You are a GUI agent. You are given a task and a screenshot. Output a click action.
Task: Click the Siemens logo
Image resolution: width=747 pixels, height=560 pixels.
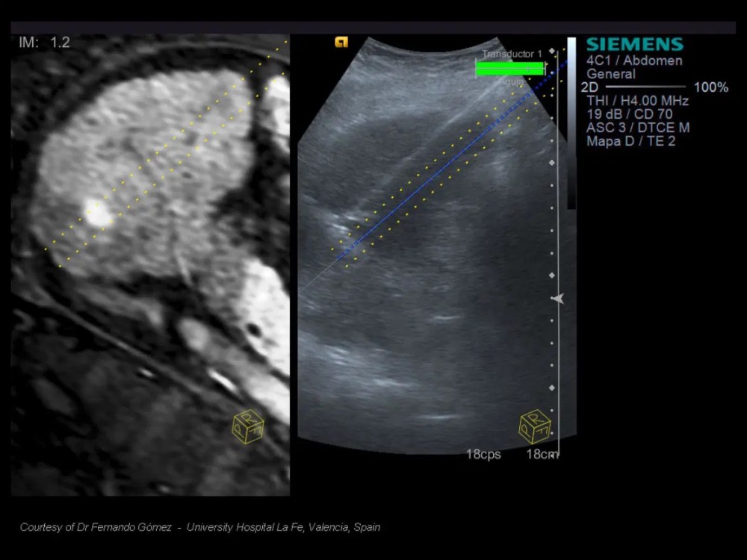[634, 45]
